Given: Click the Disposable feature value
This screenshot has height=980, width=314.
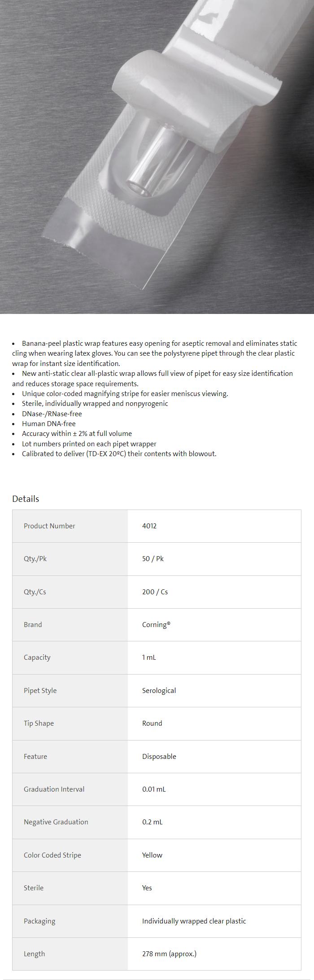Looking at the screenshot, I should tap(159, 756).
